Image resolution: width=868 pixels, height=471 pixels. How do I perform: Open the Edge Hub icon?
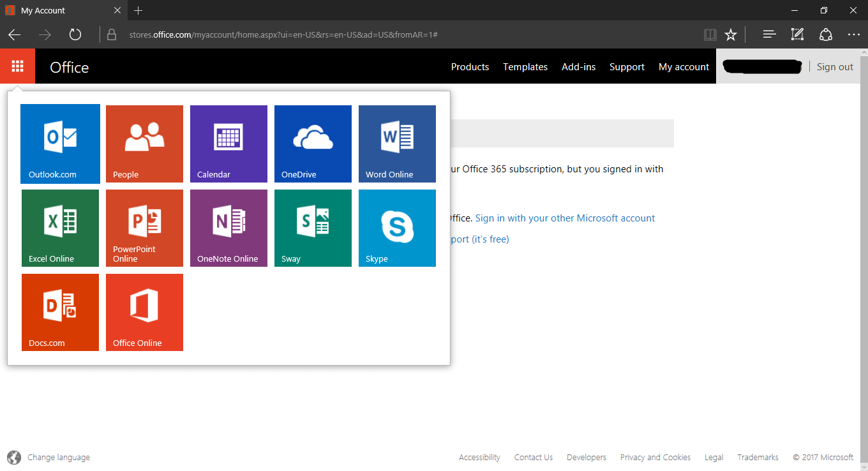(770, 34)
